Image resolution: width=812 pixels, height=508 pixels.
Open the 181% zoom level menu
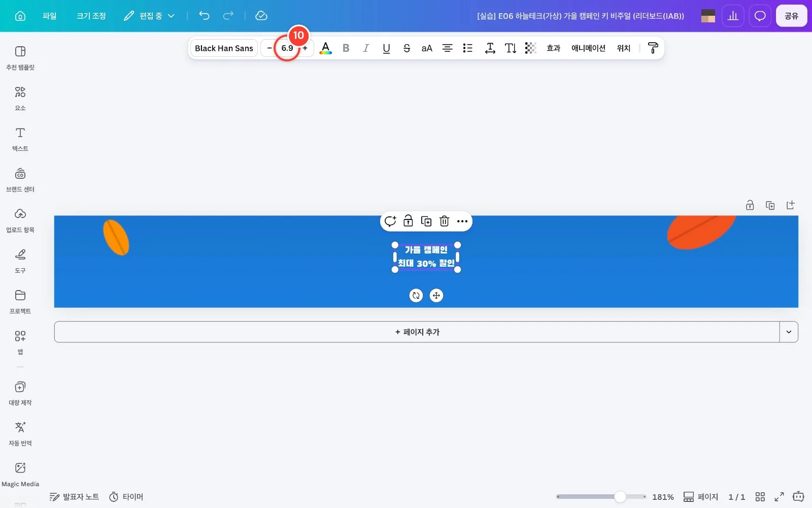pos(663,497)
